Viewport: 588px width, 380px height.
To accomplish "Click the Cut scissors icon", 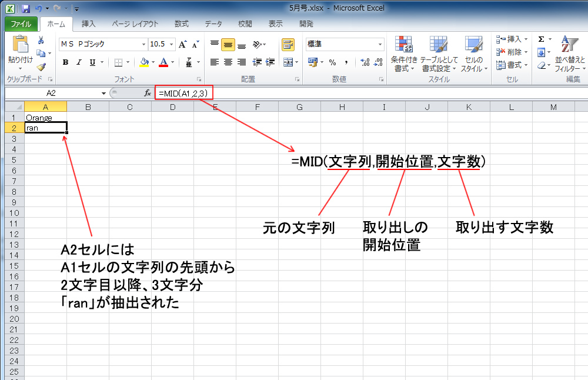I will point(41,41).
